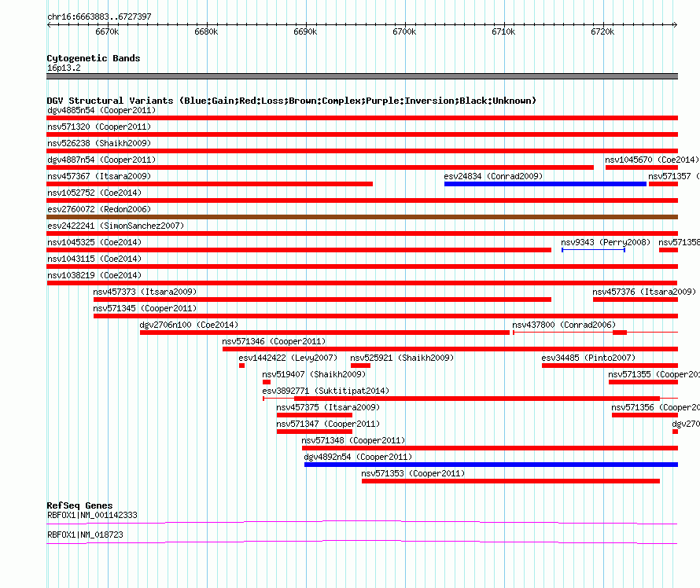Open dgv4892n54 (Cooper2011) label
This screenshot has width=700, height=588.
(358, 457)
